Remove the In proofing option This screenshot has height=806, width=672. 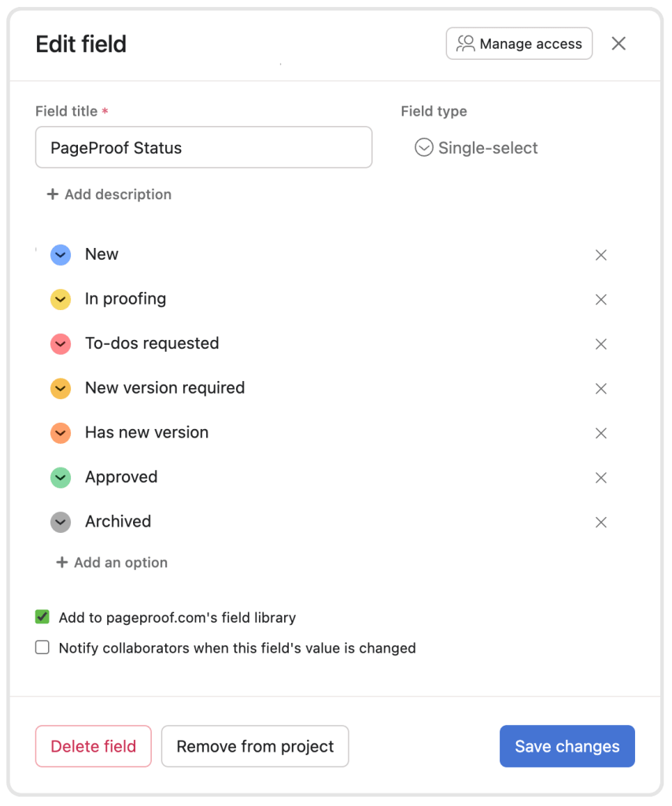601,300
